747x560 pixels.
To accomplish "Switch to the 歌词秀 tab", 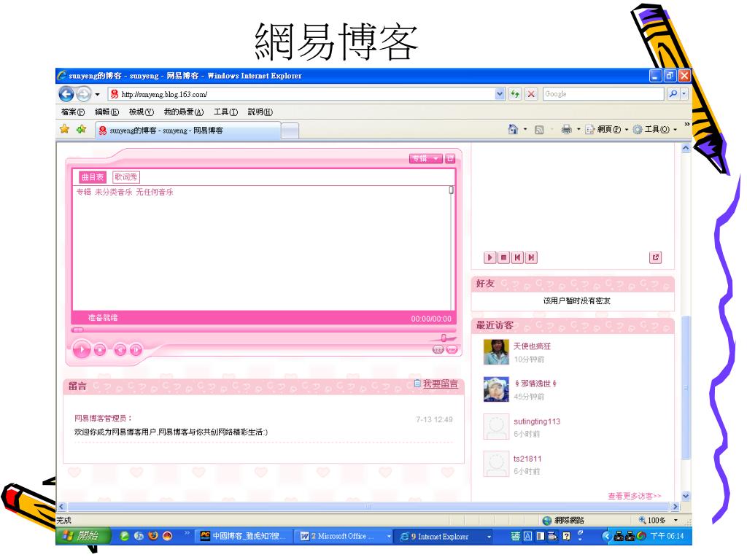I will [x=125, y=177].
